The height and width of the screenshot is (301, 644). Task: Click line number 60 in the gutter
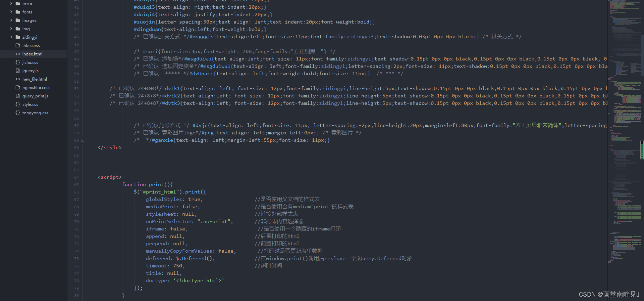pos(76,148)
